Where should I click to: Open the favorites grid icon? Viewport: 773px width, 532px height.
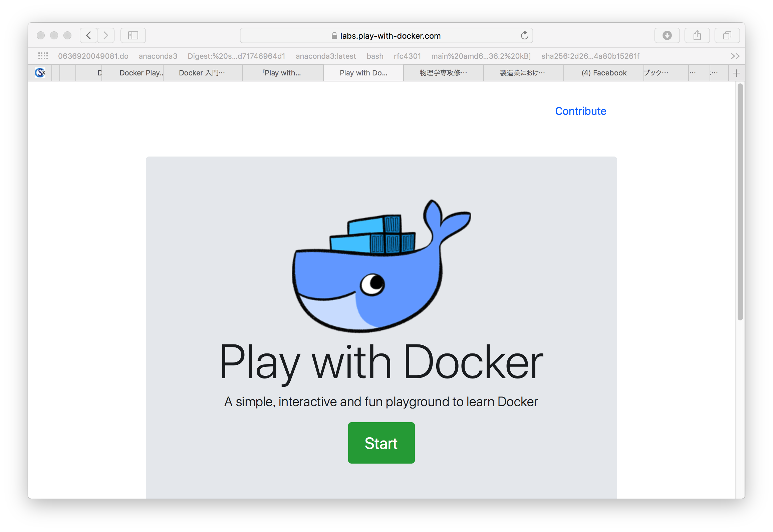pyautogui.click(x=43, y=56)
